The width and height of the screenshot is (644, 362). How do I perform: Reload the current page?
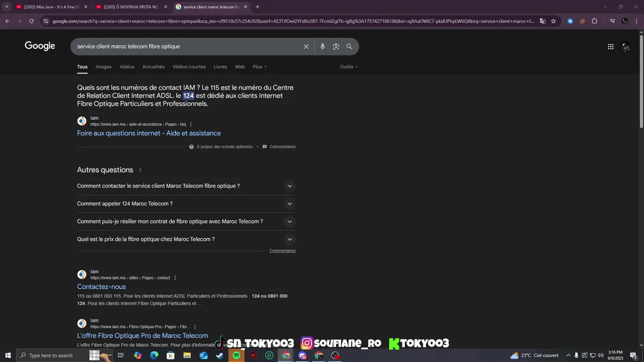click(31, 21)
